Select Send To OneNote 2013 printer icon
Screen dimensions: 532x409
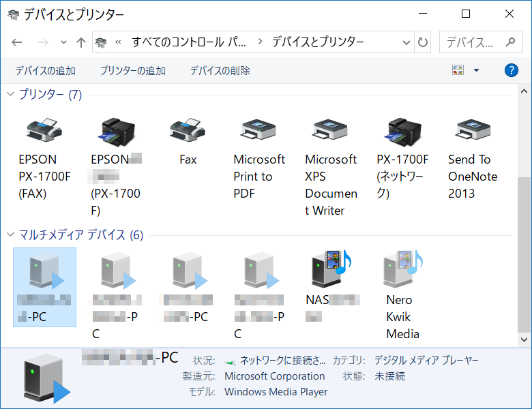click(473, 130)
